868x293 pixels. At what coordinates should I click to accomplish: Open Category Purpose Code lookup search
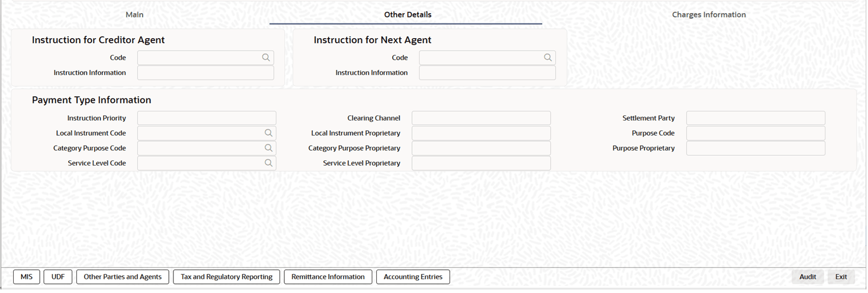tap(268, 148)
